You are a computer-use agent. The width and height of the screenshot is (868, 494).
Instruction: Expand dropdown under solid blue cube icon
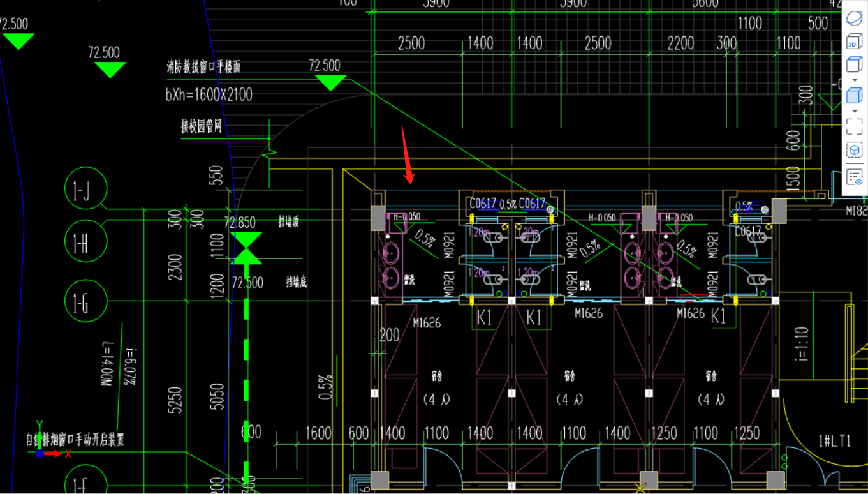(854, 111)
